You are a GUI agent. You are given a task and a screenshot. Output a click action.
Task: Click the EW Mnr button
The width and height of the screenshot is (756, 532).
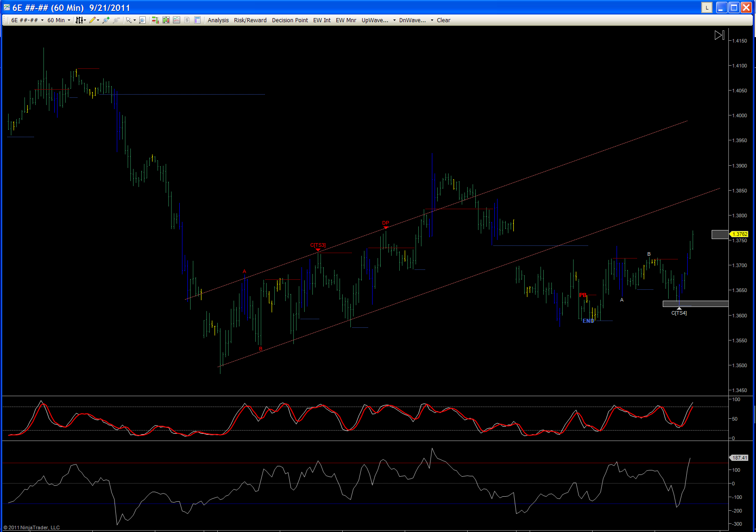pyautogui.click(x=346, y=20)
